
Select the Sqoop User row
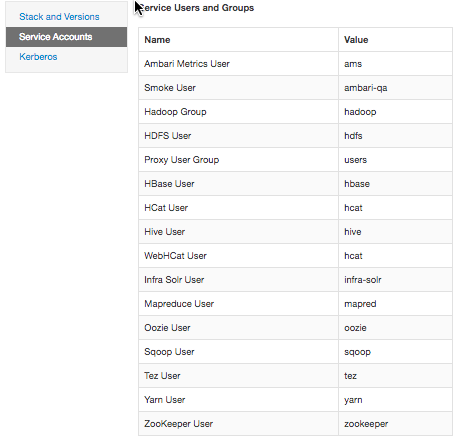point(295,352)
